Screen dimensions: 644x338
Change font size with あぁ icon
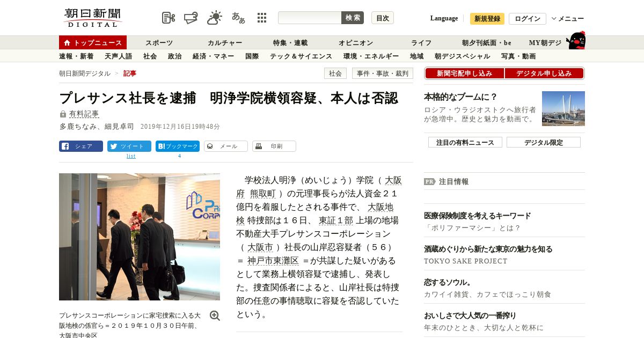point(238,18)
